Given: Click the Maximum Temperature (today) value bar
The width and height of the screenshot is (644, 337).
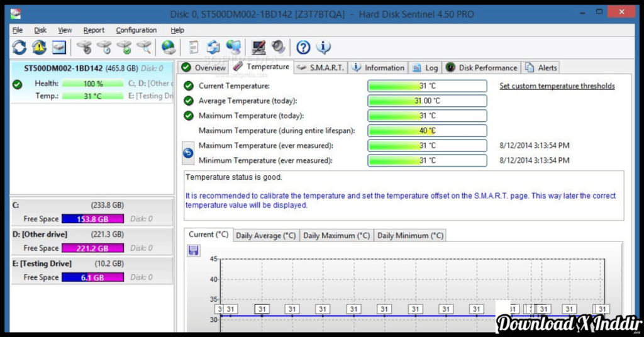Looking at the screenshot, I should tap(427, 116).
